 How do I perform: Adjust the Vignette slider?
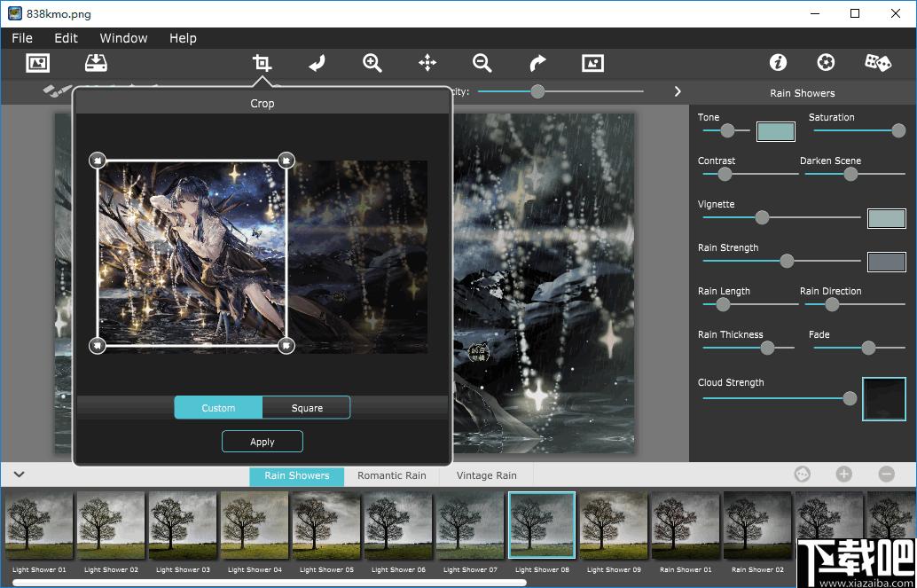[781, 217]
